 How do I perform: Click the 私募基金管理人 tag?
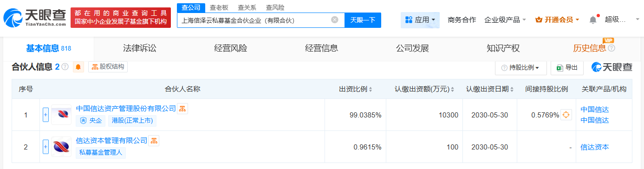[x=101, y=153]
